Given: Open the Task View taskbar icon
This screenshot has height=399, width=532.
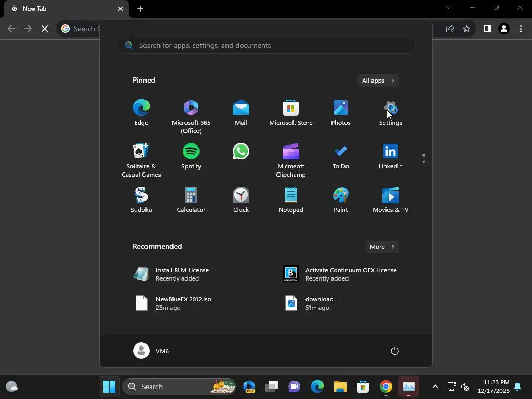Looking at the screenshot, I should (271, 387).
